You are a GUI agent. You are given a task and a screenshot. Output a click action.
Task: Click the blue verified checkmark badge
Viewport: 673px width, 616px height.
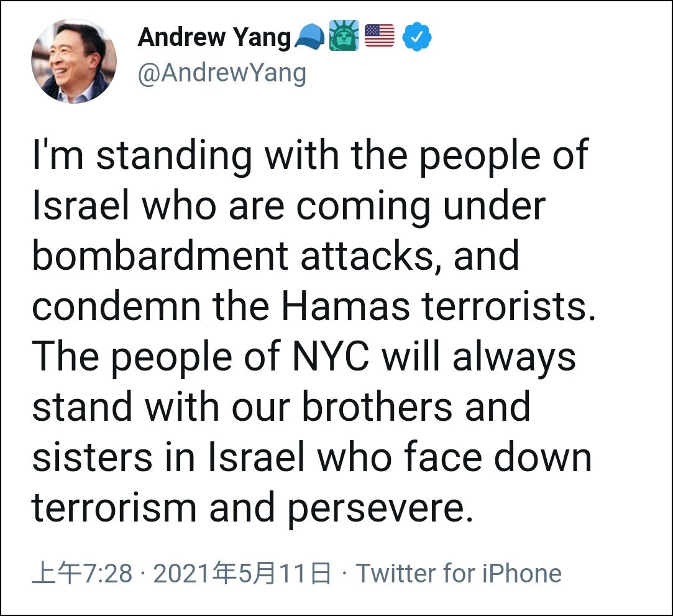click(417, 37)
